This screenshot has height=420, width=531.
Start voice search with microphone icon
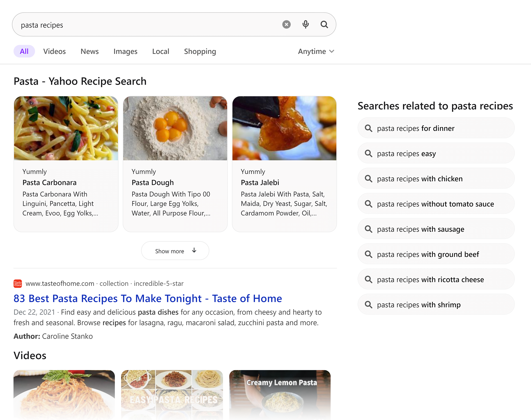tap(305, 25)
